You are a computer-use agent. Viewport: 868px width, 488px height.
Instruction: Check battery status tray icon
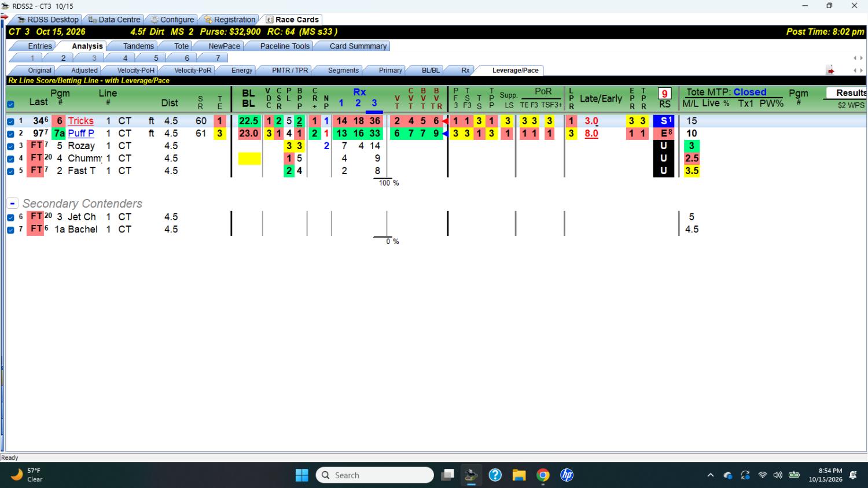[x=795, y=475]
